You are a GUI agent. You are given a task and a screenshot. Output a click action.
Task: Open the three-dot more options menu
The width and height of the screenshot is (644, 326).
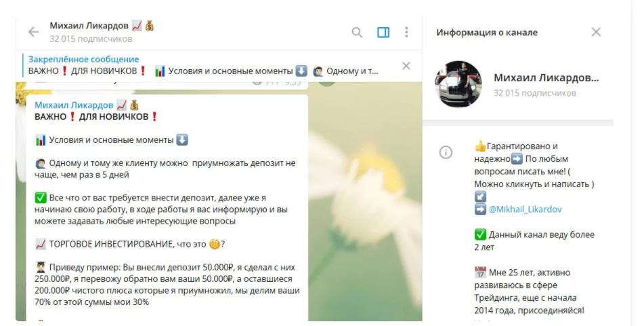[406, 33]
